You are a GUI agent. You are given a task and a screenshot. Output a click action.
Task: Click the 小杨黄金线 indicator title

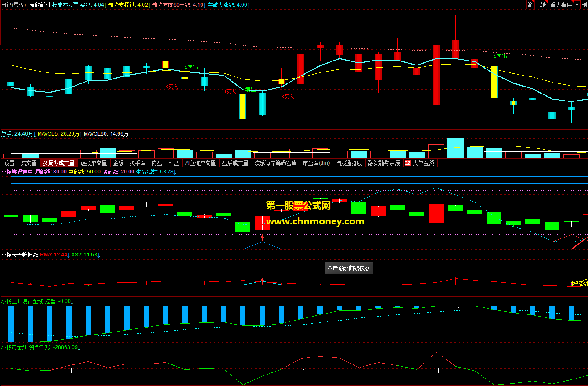click(14, 347)
